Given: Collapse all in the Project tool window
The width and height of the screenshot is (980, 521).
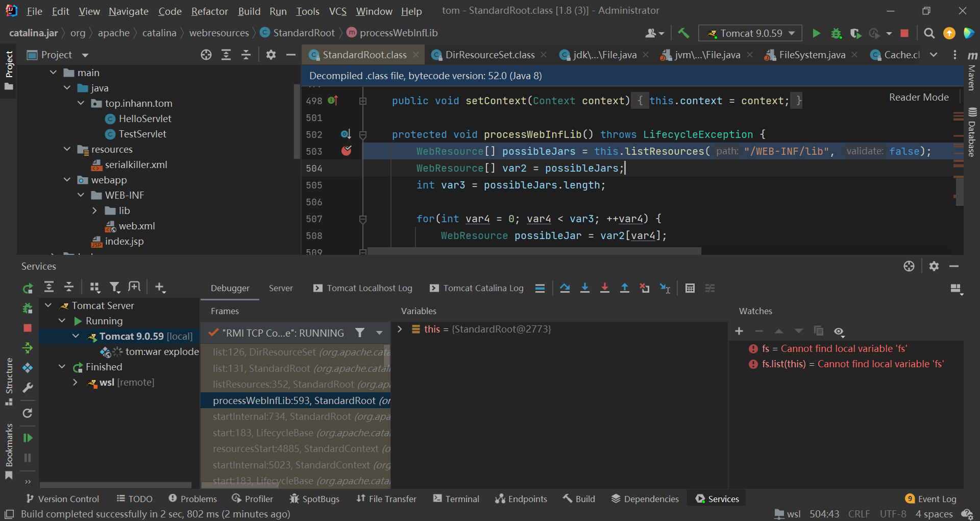Looking at the screenshot, I should point(246,55).
